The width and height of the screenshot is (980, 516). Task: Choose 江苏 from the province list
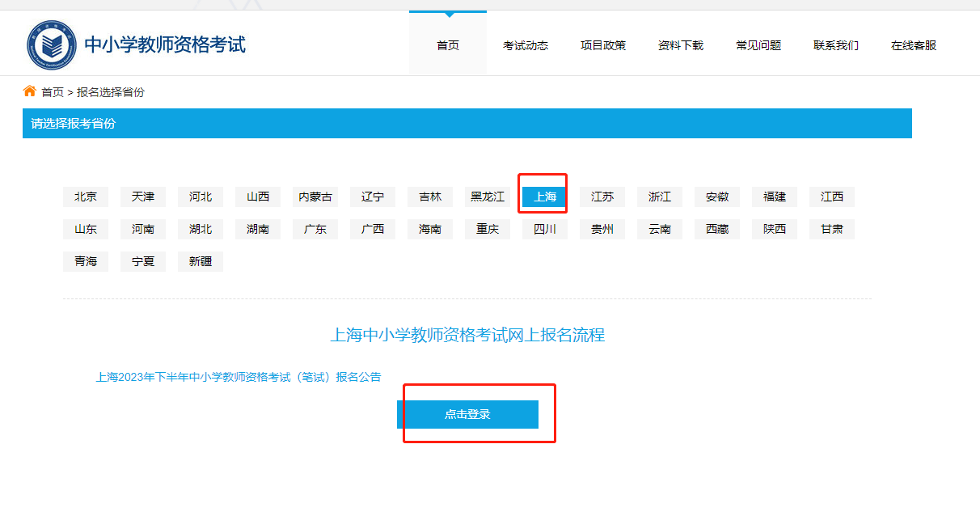[602, 196]
